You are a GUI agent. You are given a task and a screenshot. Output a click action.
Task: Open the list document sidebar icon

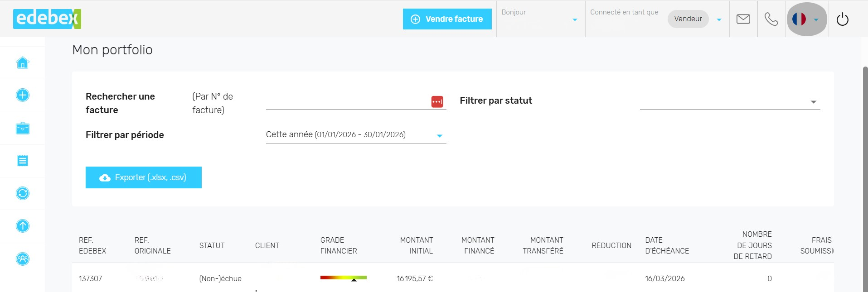click(23, 161)
